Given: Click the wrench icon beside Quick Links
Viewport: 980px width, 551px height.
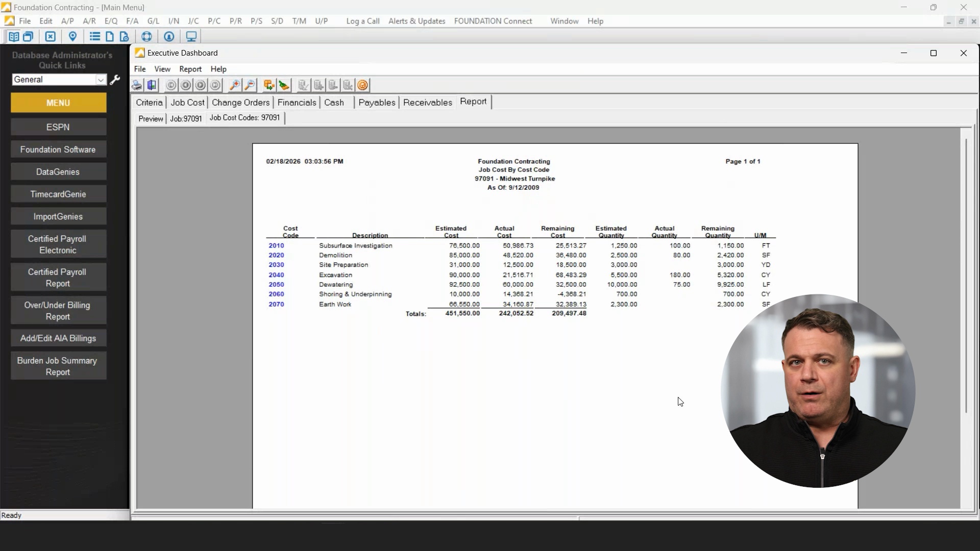Looking at the screenshot, I should (115, 80).
